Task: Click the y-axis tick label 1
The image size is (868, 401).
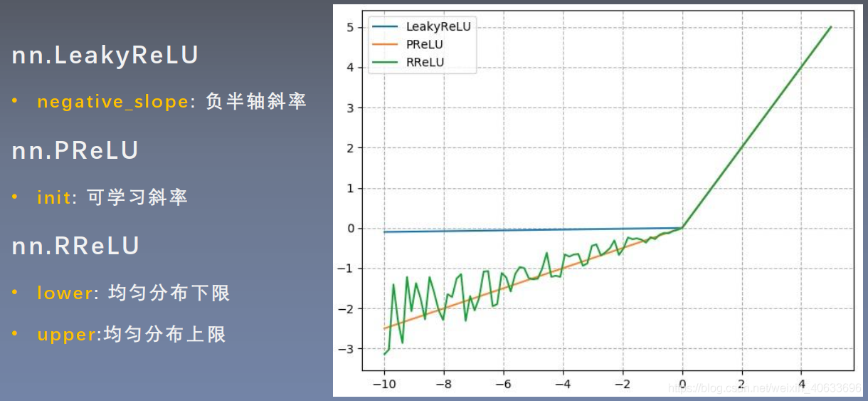Action: point(351,188)
